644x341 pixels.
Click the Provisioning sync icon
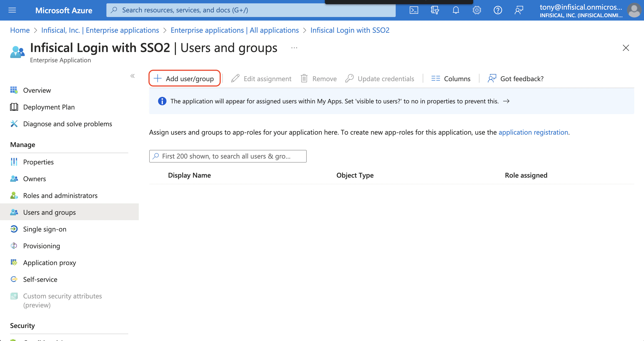click(14, 246)
